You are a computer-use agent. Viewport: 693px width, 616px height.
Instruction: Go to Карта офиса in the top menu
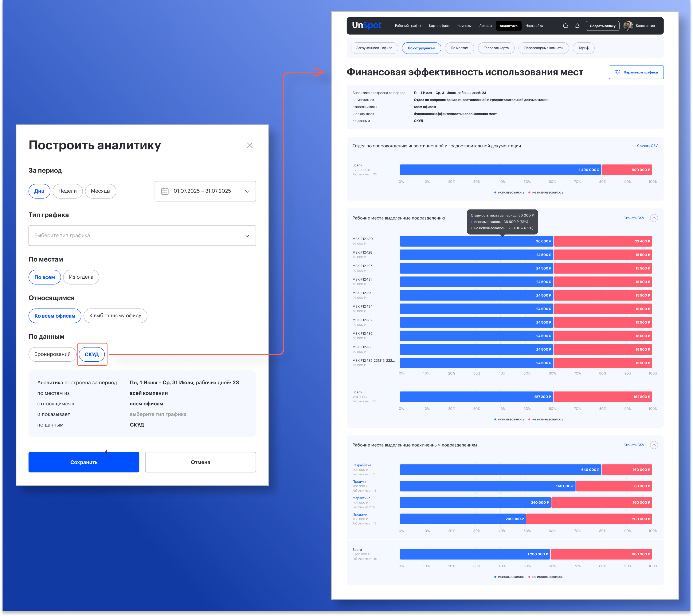pyautogui.click(x=439, y=26)
